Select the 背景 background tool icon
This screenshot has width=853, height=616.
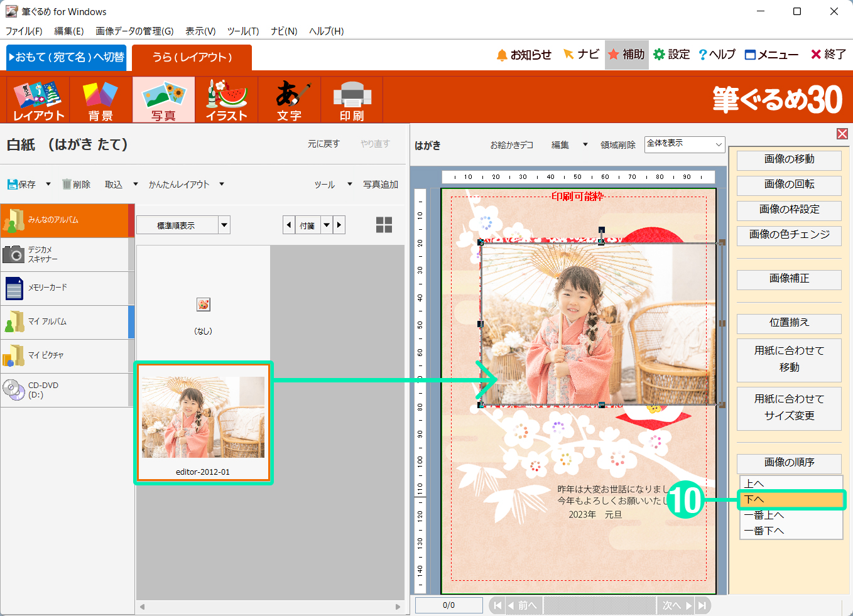101,100
